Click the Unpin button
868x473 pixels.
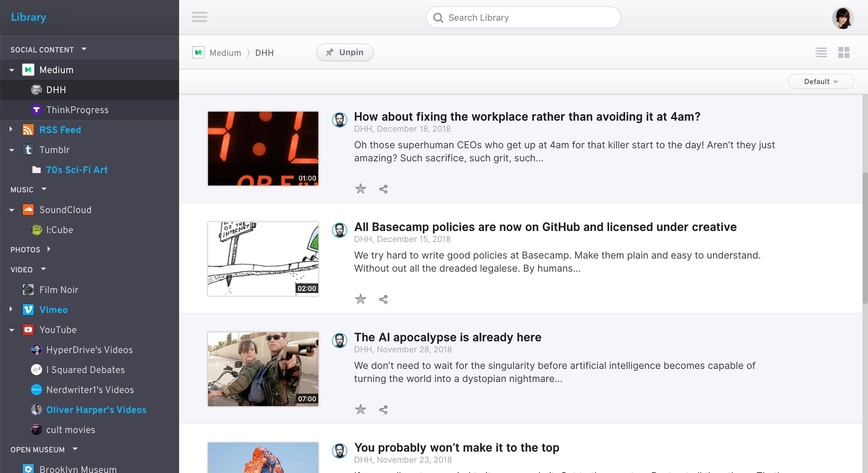tap(345, 52)
